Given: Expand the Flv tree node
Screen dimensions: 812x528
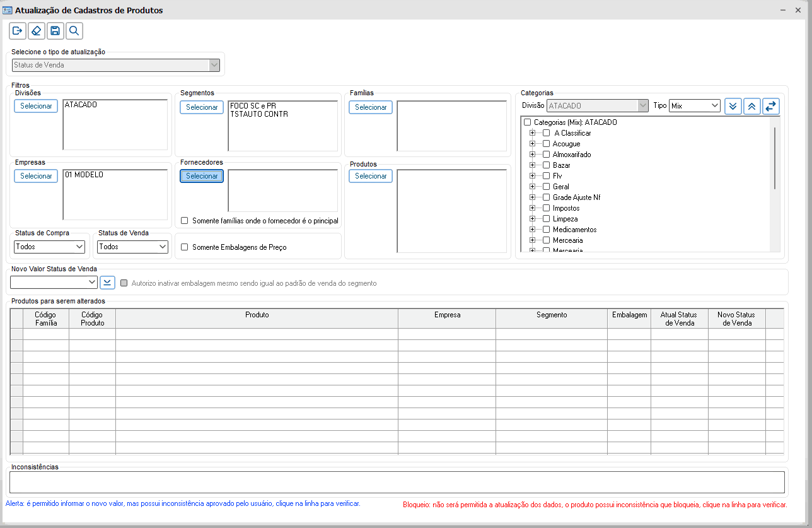Looking at the screenshot, I should click(533, 176).
